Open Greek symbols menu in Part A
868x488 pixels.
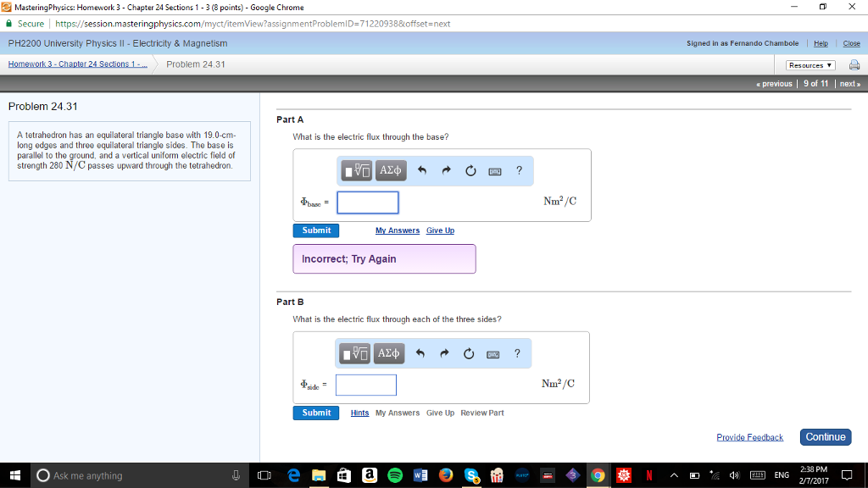tap(391, 170)
